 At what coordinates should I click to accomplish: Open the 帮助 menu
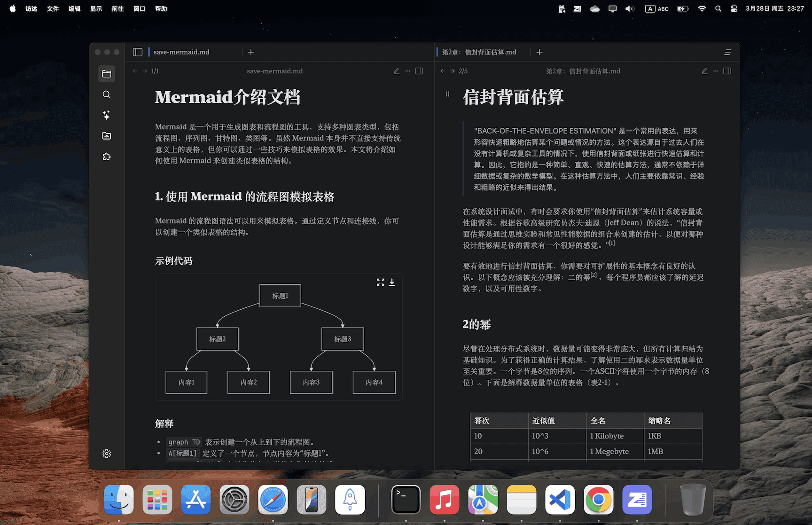[161, 8]
